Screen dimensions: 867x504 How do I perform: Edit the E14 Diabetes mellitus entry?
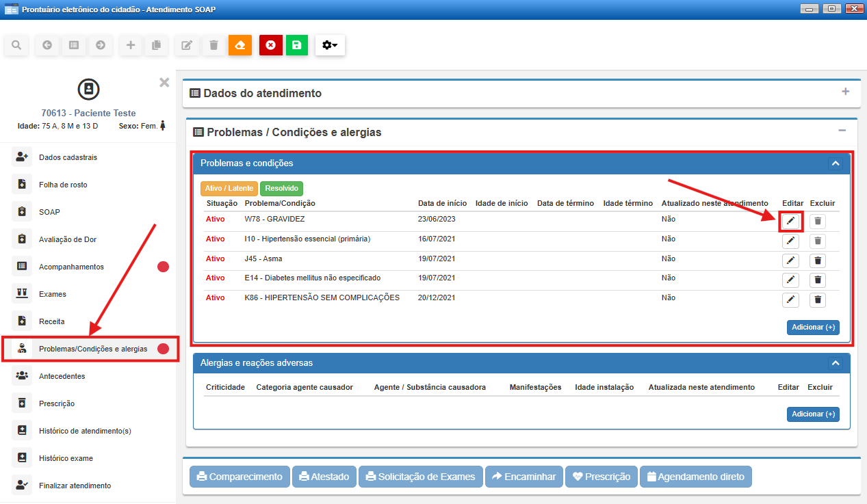click(x=790, y=280)
